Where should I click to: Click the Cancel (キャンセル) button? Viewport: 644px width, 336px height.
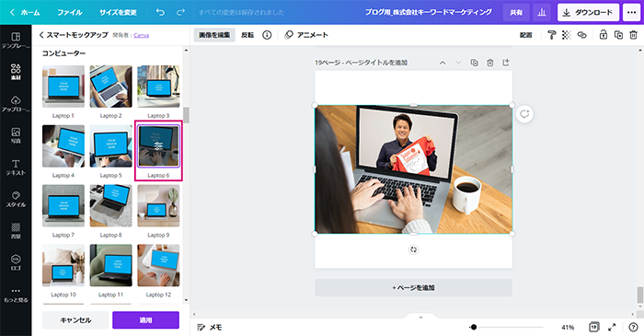point(75,320)
